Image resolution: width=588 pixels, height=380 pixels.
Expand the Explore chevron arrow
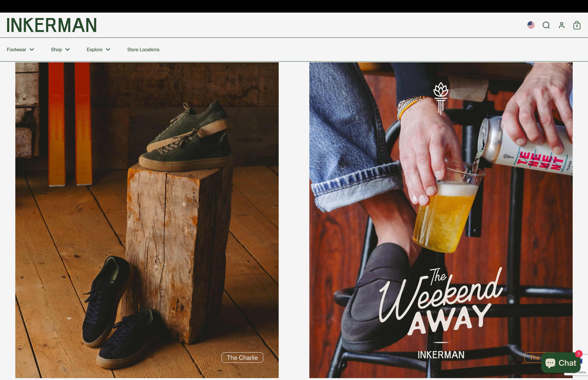tap(108, 50)
